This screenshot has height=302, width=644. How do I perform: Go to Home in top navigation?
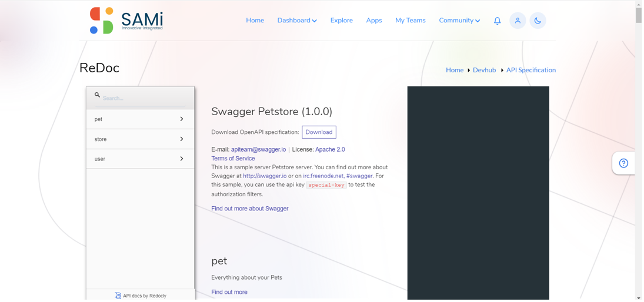click(x=255, y=21)
